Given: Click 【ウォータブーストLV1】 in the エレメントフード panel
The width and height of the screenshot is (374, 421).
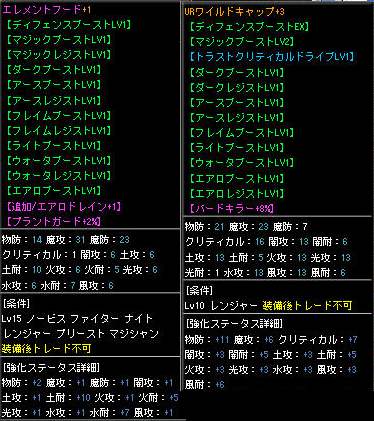Looking at the screenshot, I should tap(59, 160).
